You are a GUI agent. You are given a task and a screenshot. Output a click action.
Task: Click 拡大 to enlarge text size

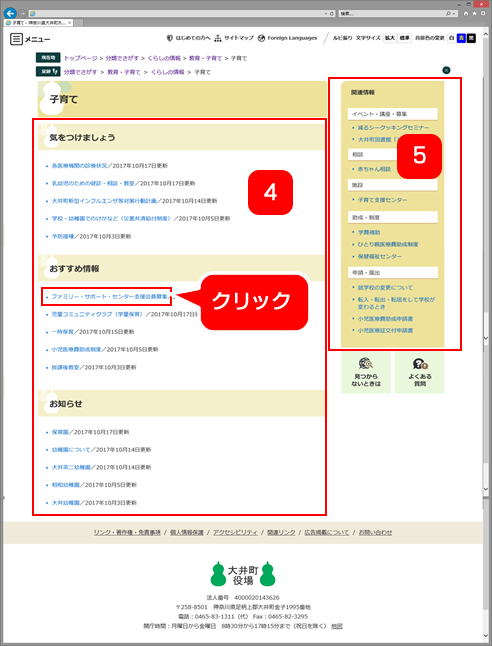(x=389, y=38)
